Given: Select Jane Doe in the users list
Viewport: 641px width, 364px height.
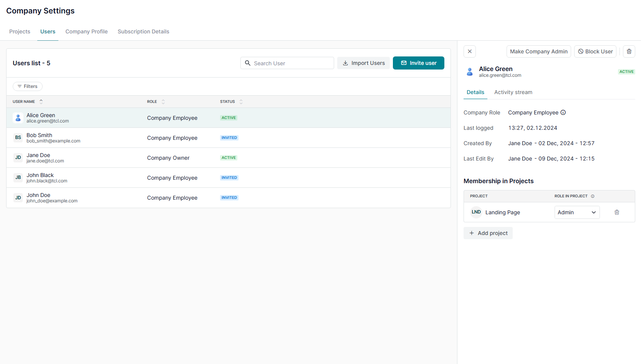Looking at the screenshot, I should (x=38, y=155).
